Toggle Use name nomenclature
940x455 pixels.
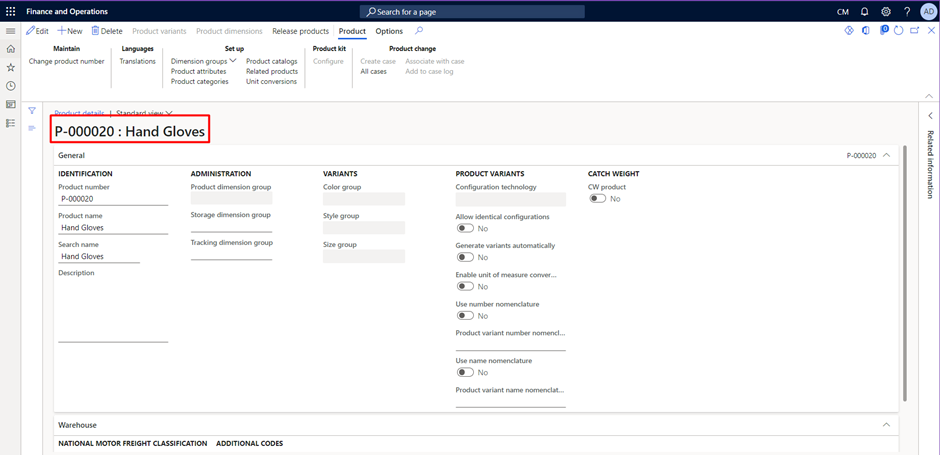(465, 373)
